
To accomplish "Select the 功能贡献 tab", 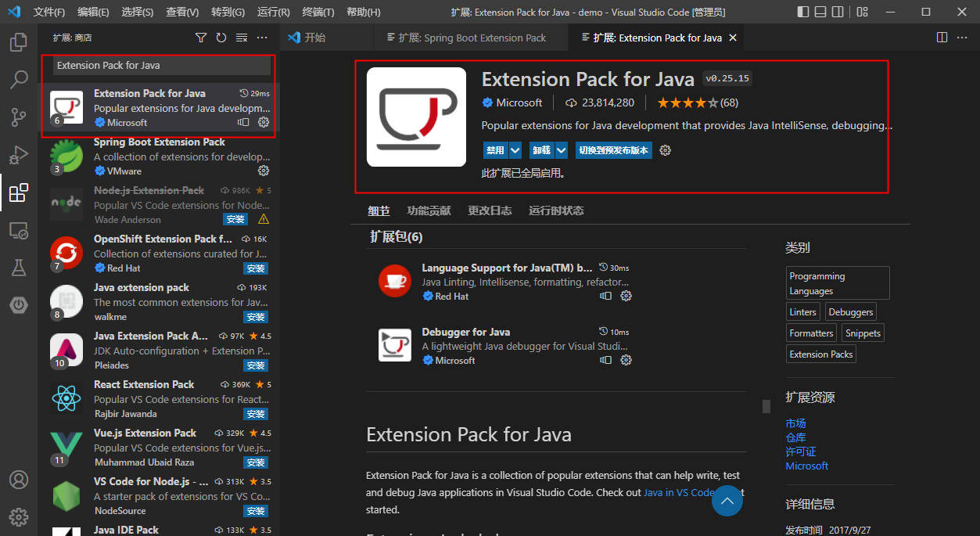I will coord(429,210).
